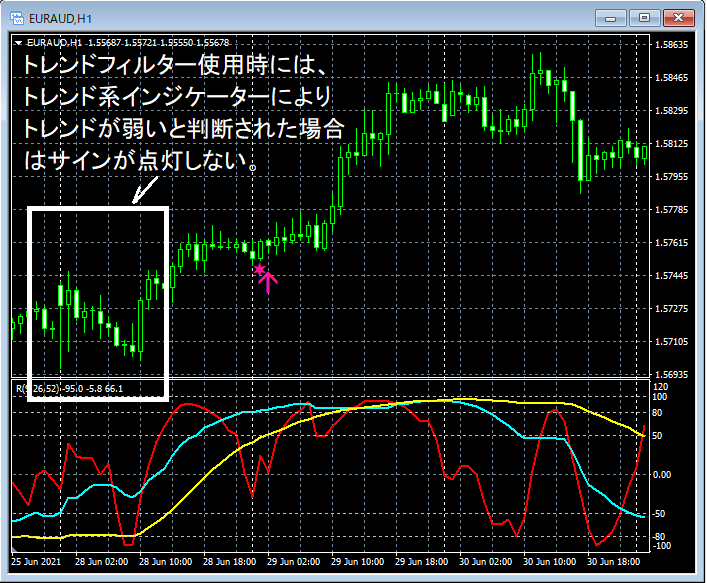
Task: Click price level 1.57615 on scale
Action: point(671,243)
